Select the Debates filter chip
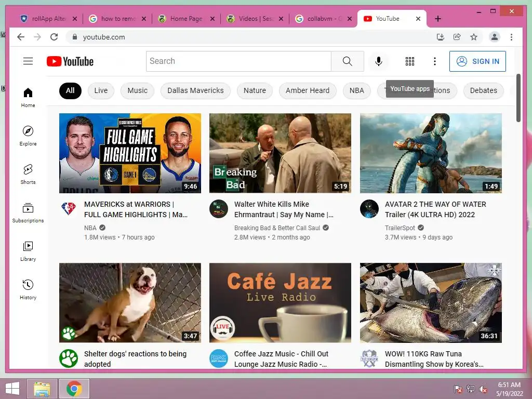The width and height of the screenshot is (532, 399). click(484, 90)
